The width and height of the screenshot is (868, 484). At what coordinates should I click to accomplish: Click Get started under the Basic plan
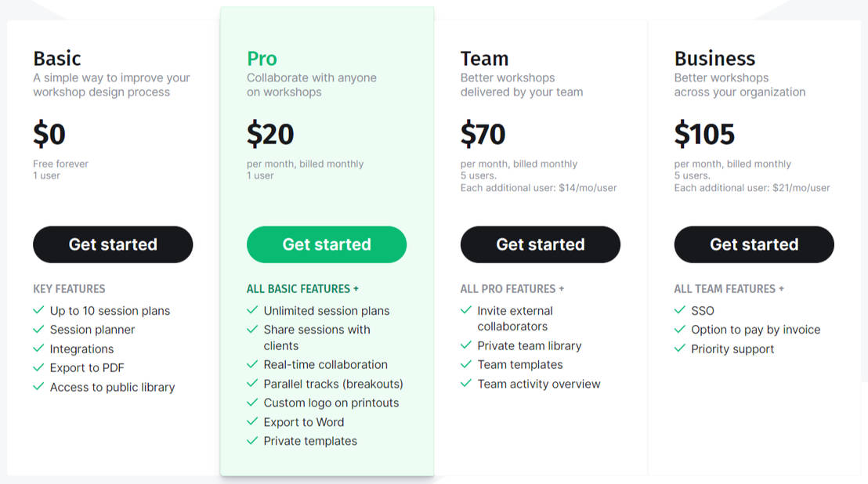pos(112,244)
